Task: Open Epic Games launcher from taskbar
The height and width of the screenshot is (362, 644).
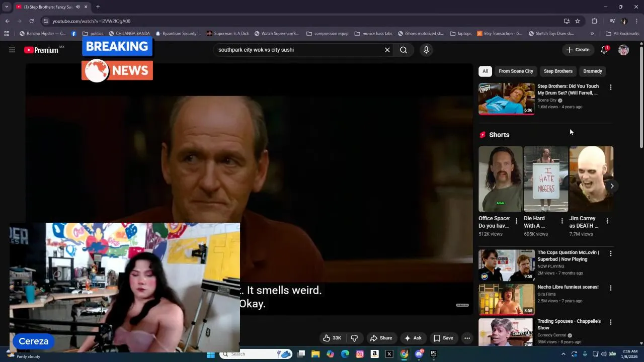Action: (x=434, y=354)
